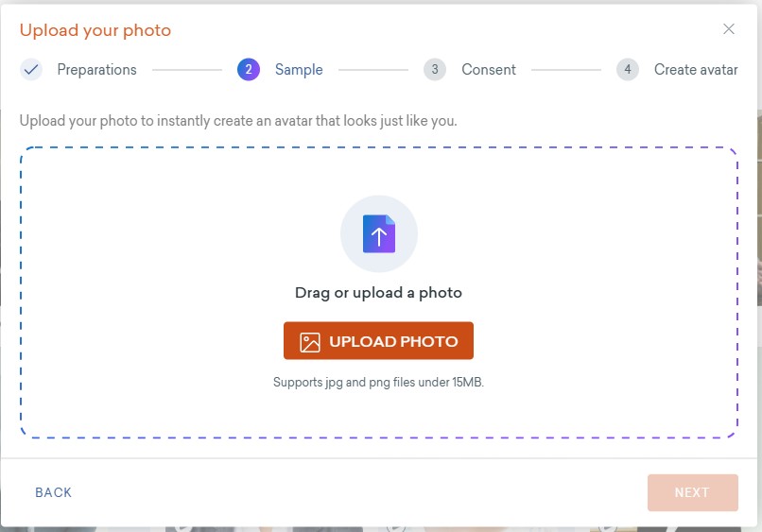Jump to the Create avatar step label
Screen dimensions: 762x532
pos(696,70)
